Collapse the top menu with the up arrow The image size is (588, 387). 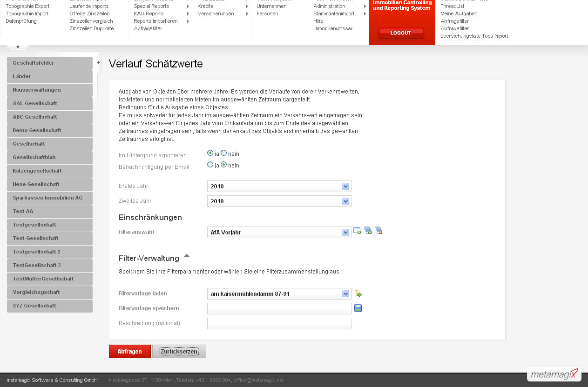click(x=18, y=47)
